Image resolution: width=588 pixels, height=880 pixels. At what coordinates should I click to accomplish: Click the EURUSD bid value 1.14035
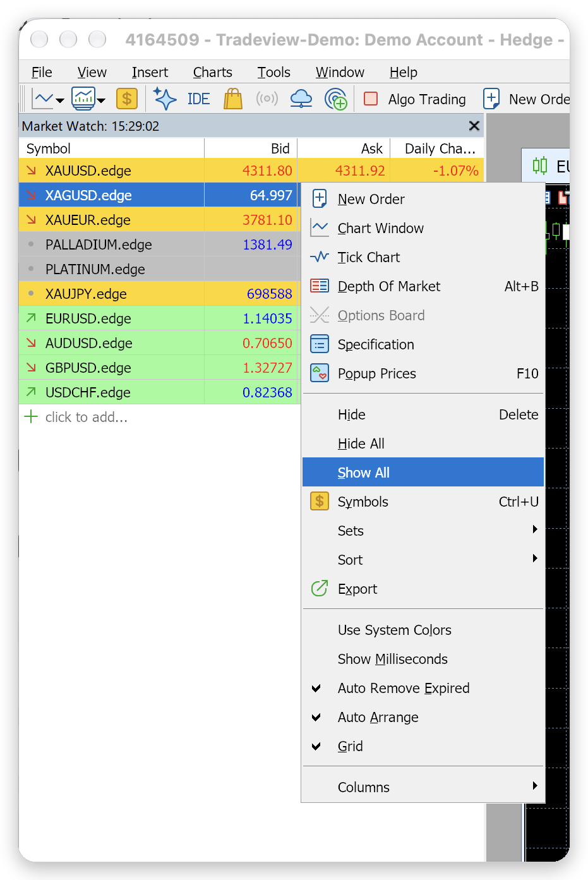click(267, 318)
